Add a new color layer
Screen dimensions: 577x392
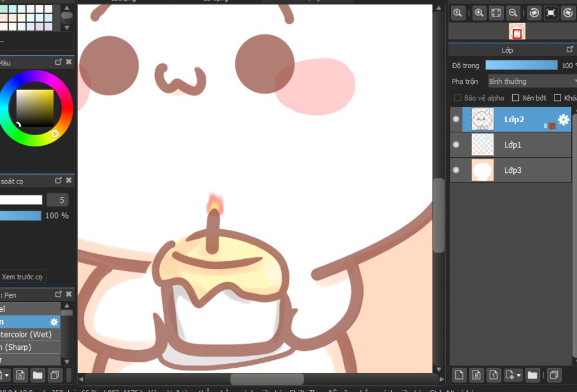tap(459, 375)
